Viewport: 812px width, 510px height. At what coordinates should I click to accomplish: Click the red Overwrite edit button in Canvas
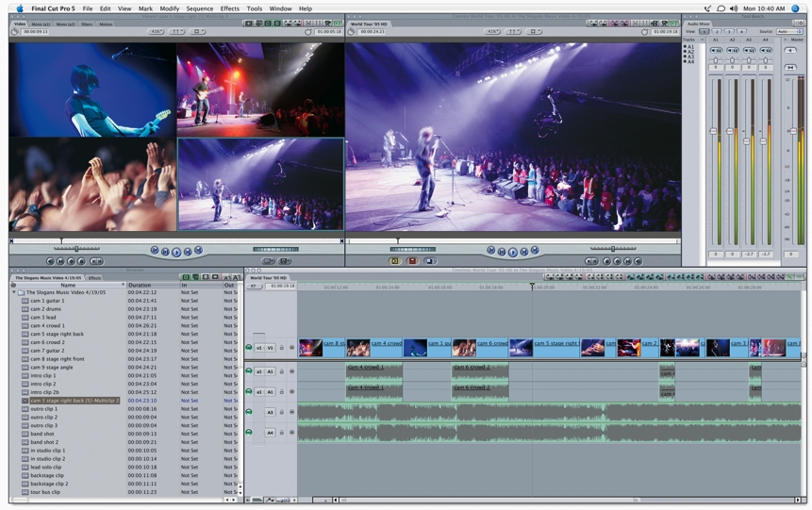point(412,261)
